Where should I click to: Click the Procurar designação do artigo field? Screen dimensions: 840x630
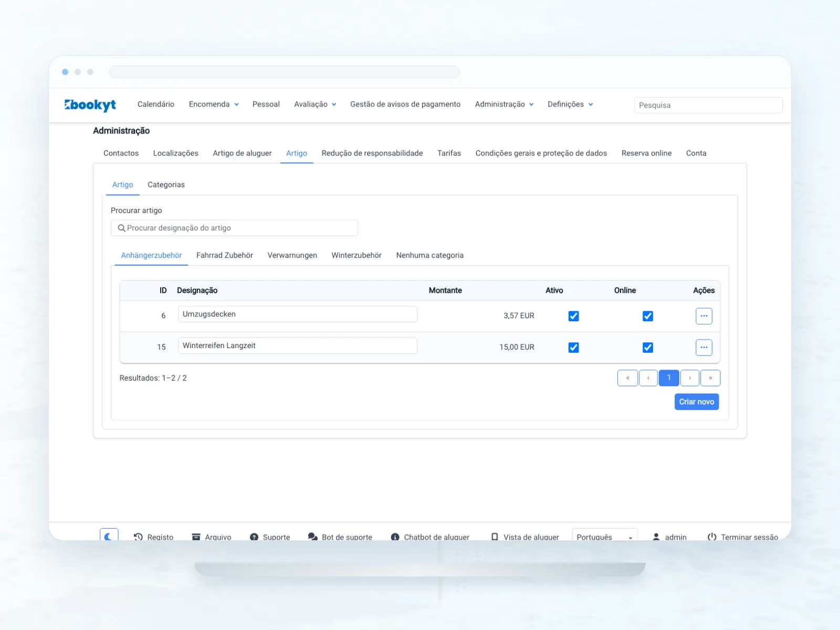pyautogui.click(x=234, y=228)
